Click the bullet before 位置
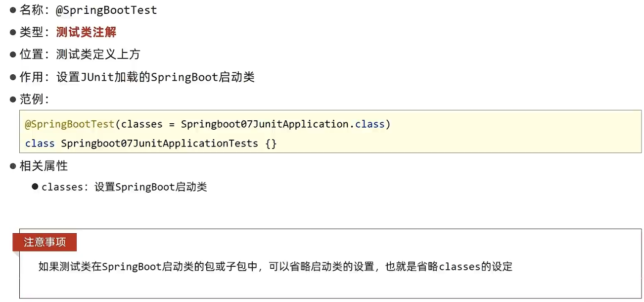Image resolution: width=644 pixels, height=302 pixels. [x=13, y=54]
